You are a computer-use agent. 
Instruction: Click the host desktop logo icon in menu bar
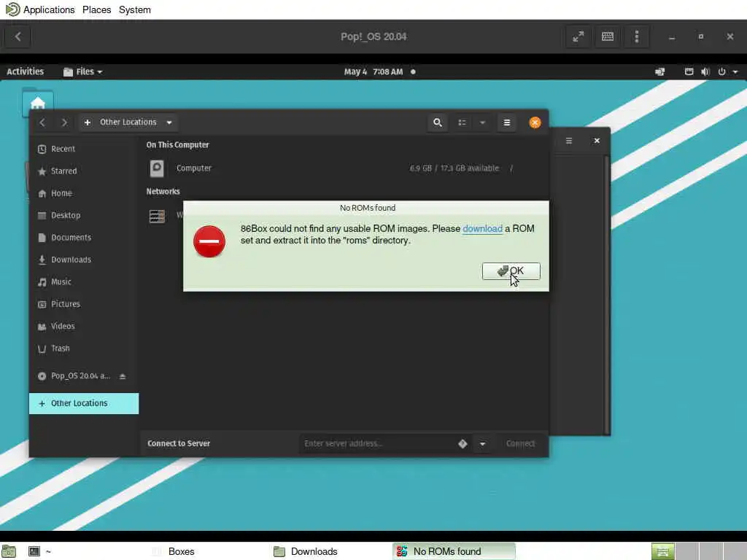(12, 9)
